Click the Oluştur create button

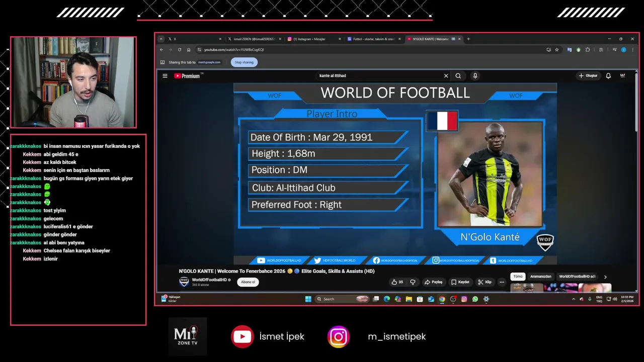[588, 76]
